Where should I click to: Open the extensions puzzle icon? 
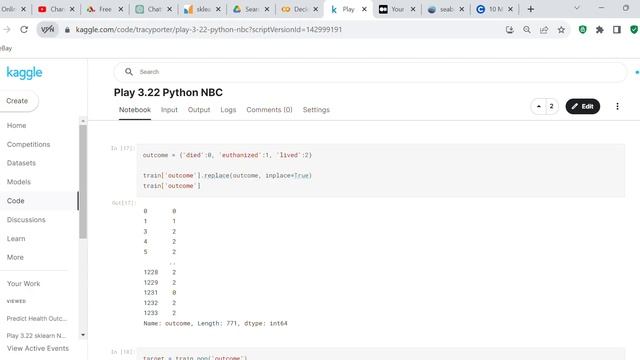(600, 29)
